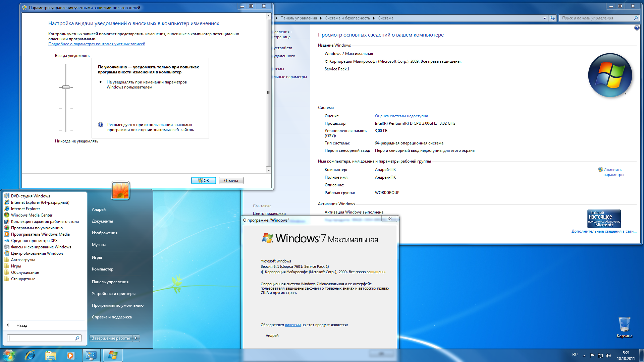Click Изменить параметры link in System window
This screenshot has width=644, height=362.
click(x=613, y=172)
